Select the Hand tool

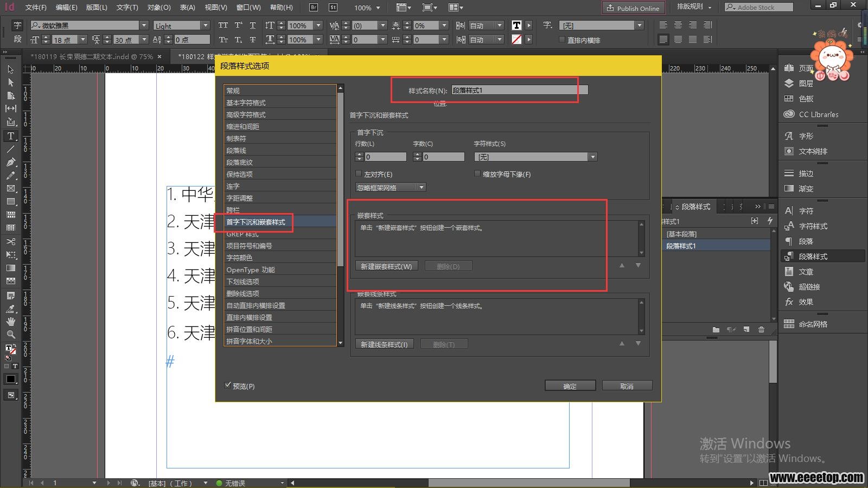point(10,322)
